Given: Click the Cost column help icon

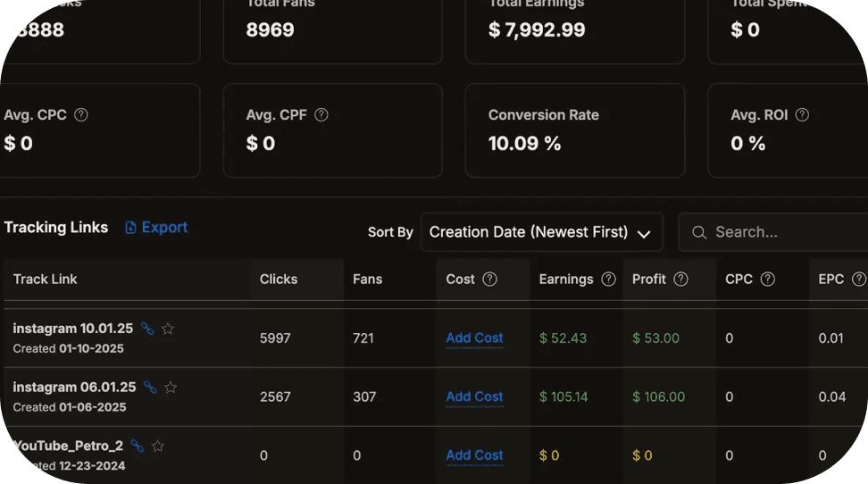Looking at the screenshot, I should click(489, 280).
